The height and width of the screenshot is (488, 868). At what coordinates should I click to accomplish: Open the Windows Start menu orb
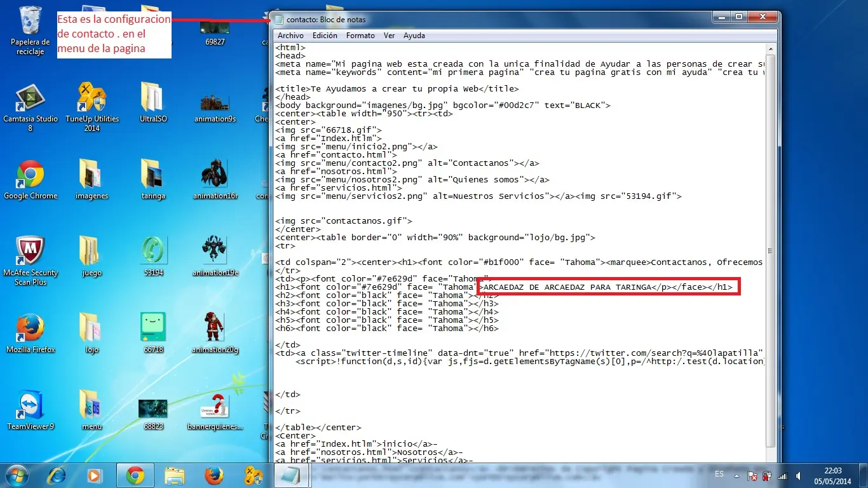pyautogui.click(x=17, y=475)
